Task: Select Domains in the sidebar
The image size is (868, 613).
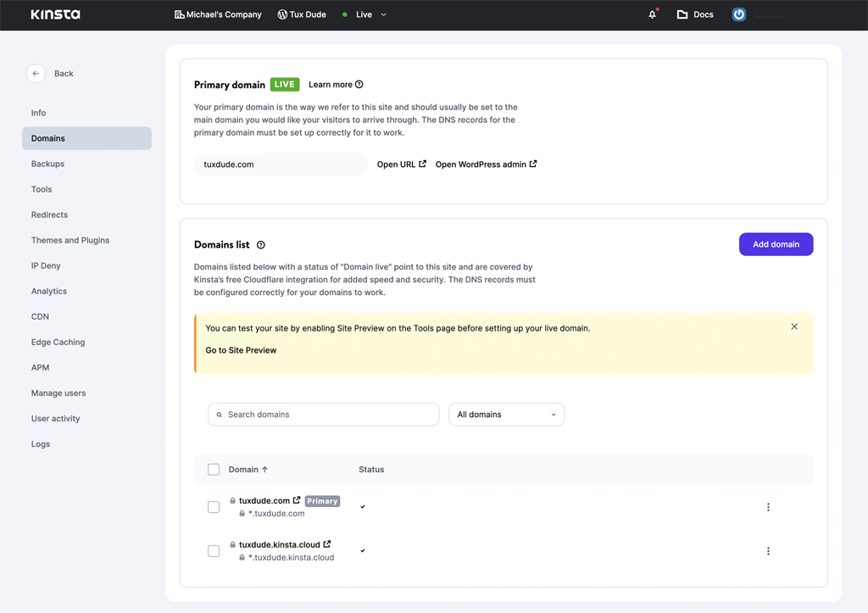Action: (87, 138)
